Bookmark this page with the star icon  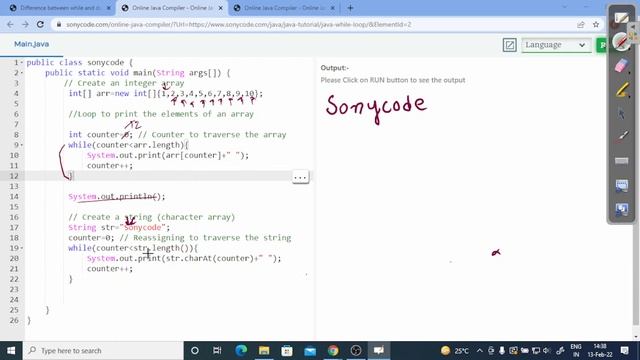click(596, 24)
